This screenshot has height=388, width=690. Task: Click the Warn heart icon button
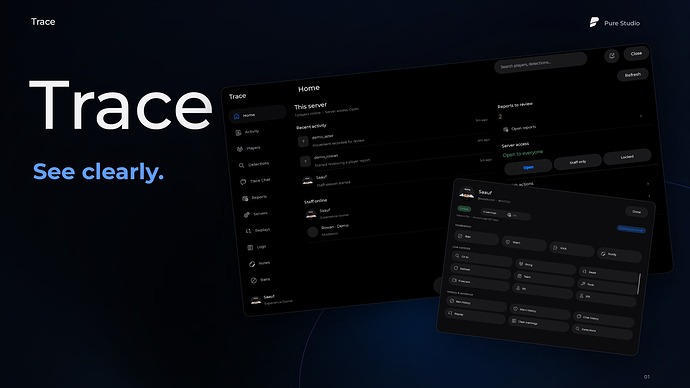pyautogui.click(x=507, y=242)
